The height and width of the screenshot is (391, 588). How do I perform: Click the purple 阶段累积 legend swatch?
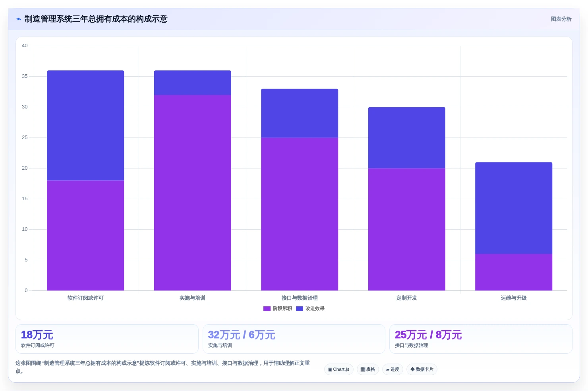267,309
